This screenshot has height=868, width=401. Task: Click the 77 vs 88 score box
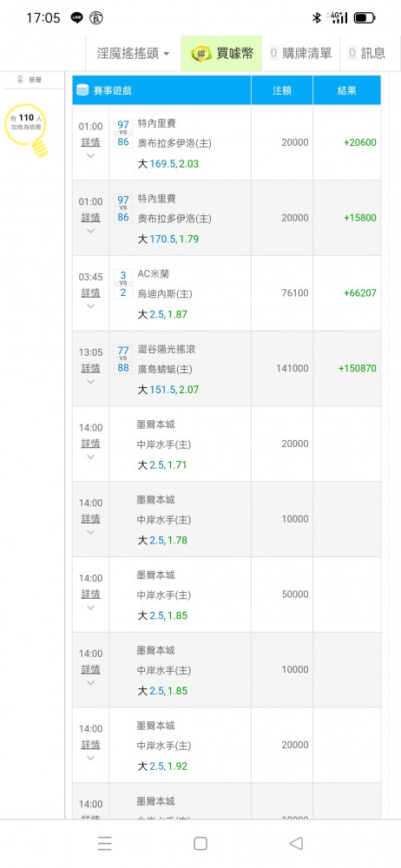point(123,359)
